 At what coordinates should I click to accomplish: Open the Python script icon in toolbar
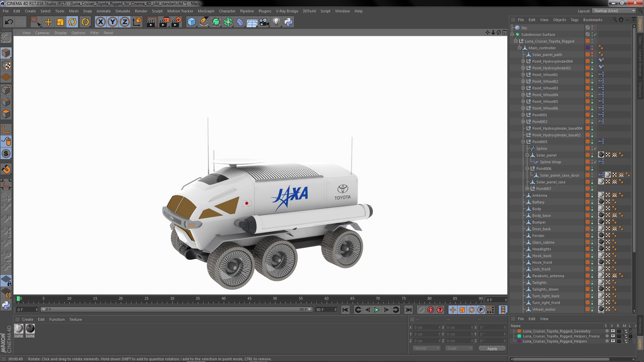[x=288, y=22]
